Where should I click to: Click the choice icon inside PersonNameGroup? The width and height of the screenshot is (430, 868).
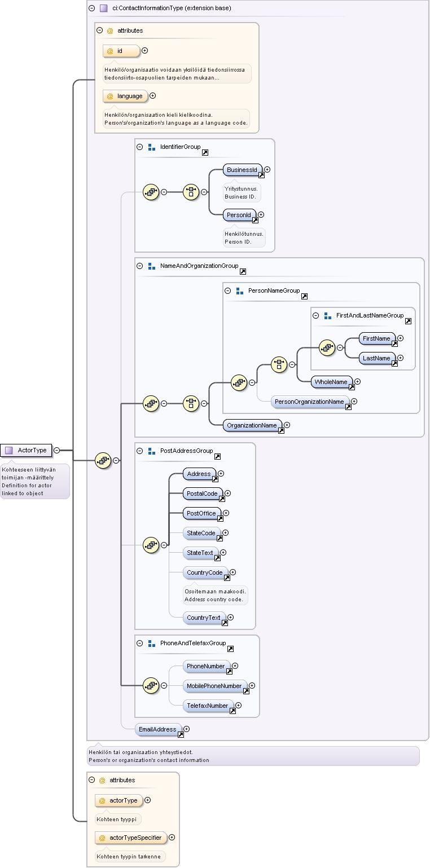tap(279, 364)
